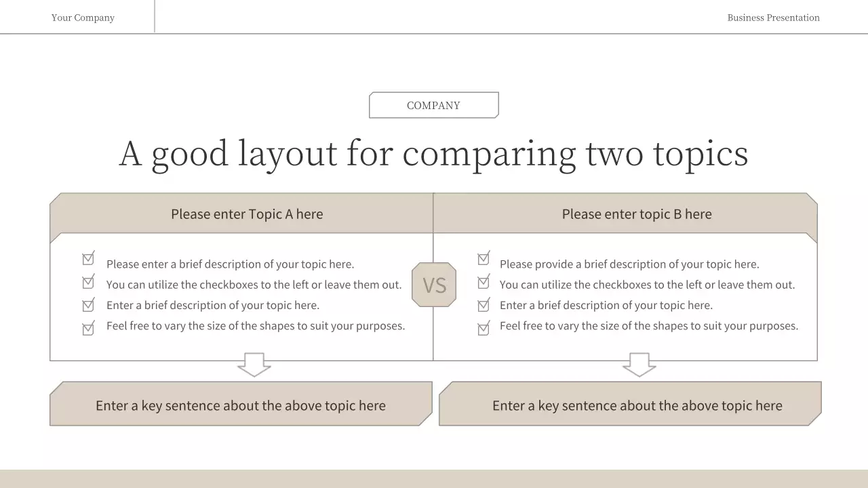This screenshot has width=868, height=488.
Task: Toggle first checkbox in Topic B list
Action: tap(484, 259)
